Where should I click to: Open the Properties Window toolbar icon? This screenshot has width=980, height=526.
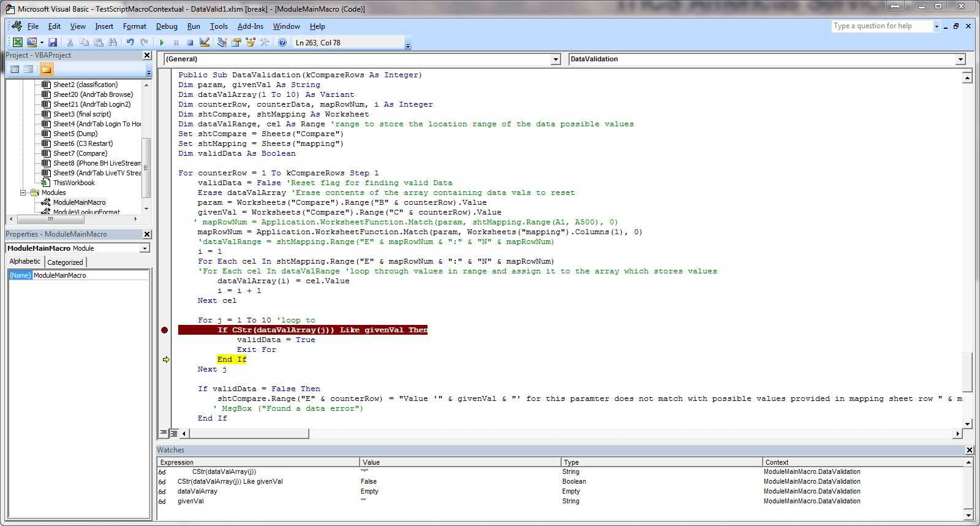pyautogui.click(x=236, y=42)
